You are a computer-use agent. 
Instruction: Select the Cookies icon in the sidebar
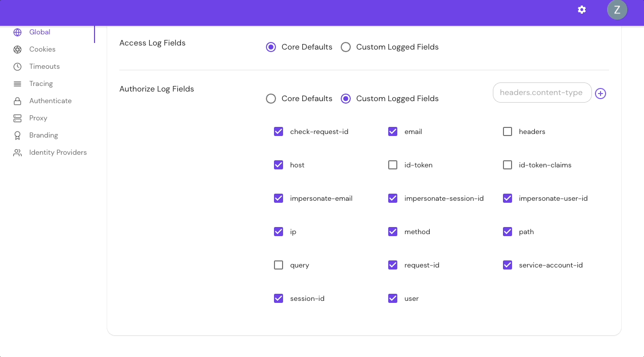[x=17, y=49]
